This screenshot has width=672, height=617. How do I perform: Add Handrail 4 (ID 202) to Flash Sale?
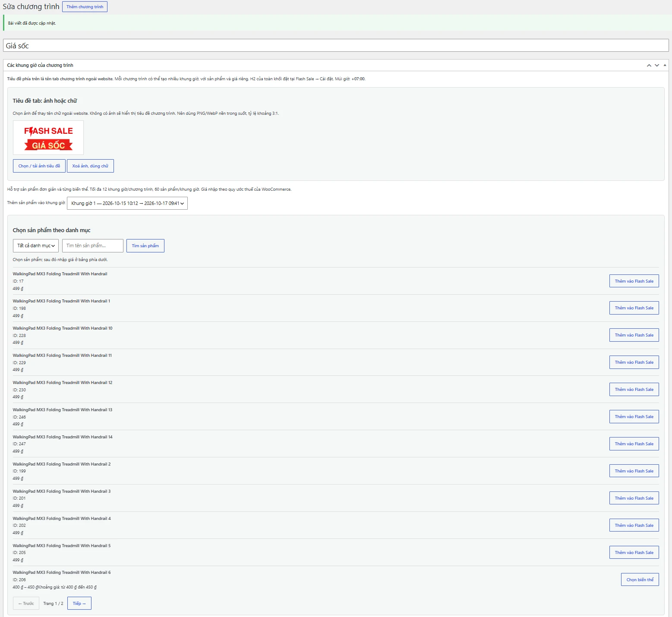tap(634, 526)
